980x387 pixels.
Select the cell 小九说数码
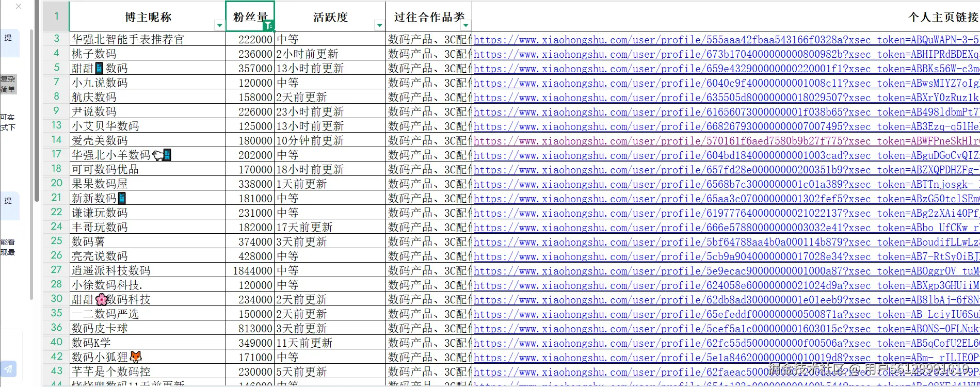point(147,83)
